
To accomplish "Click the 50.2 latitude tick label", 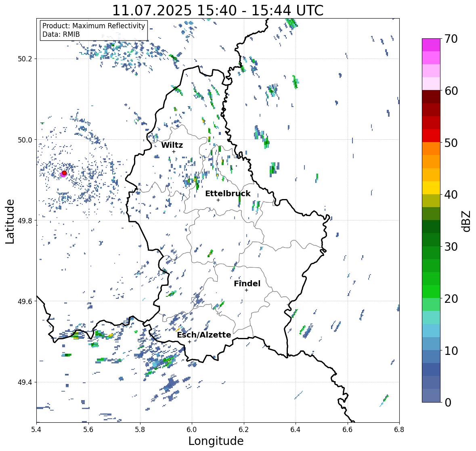I will [x=25, y=59].
